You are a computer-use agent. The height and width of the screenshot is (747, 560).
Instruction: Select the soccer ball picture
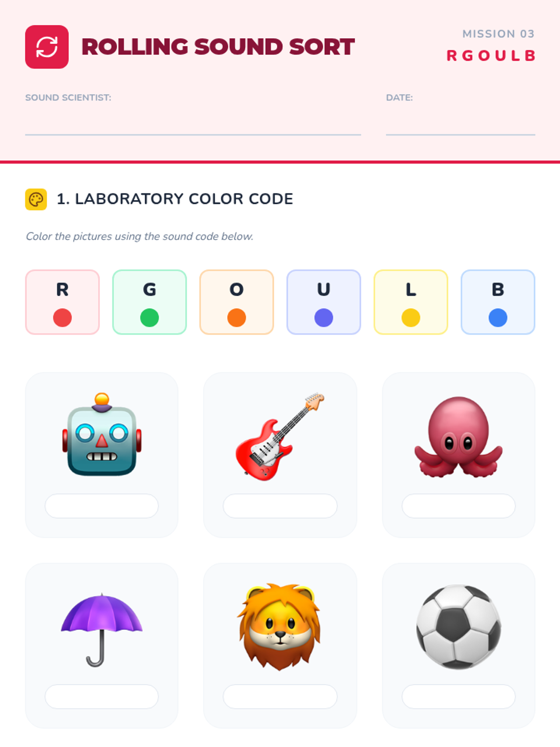(x=459, y=627)
